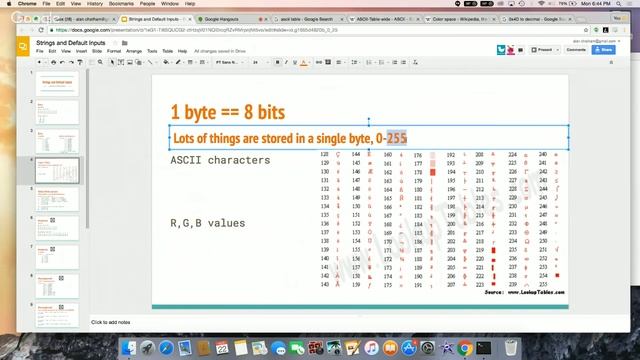Open Safari in the Dock
Viewport: 640px width, 360px height.
click(166, 348)
